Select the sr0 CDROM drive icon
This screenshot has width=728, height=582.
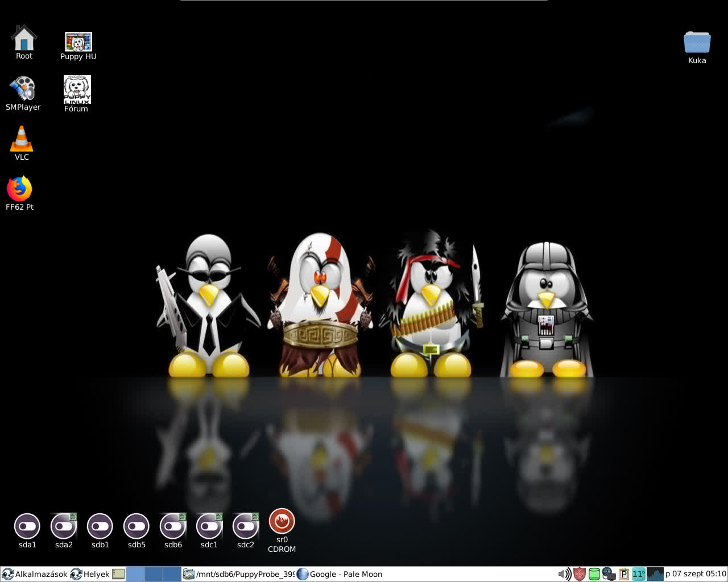[282, 521]
